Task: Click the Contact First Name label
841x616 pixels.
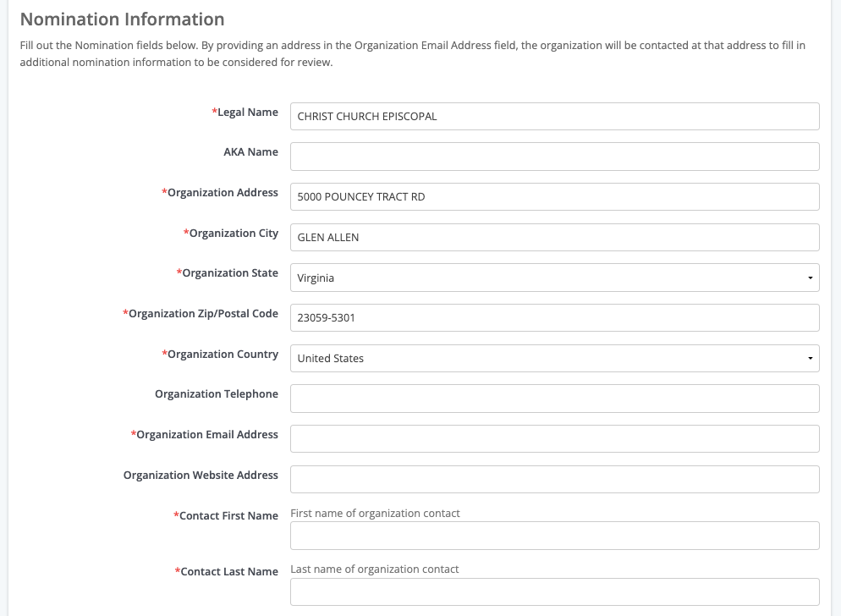Action: (x=226, y=515)
